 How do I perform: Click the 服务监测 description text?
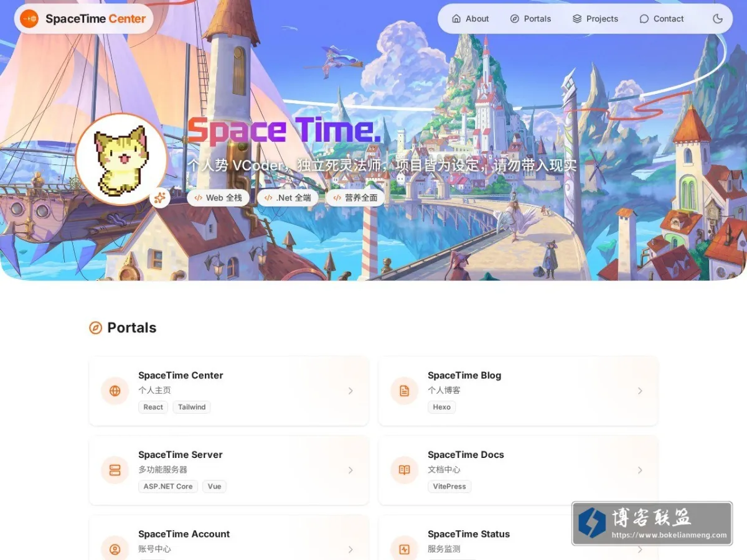(444, 549)
